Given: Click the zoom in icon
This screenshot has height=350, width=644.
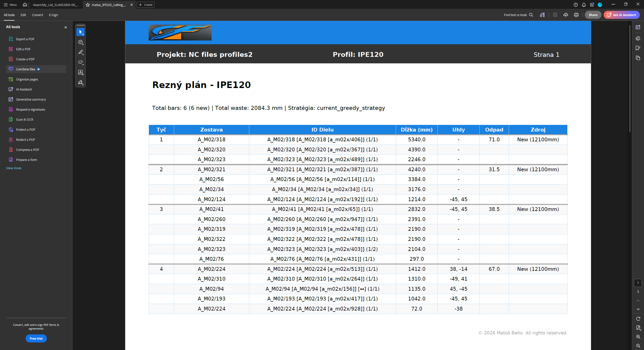Looking at the screenshot, I should 638,337.
